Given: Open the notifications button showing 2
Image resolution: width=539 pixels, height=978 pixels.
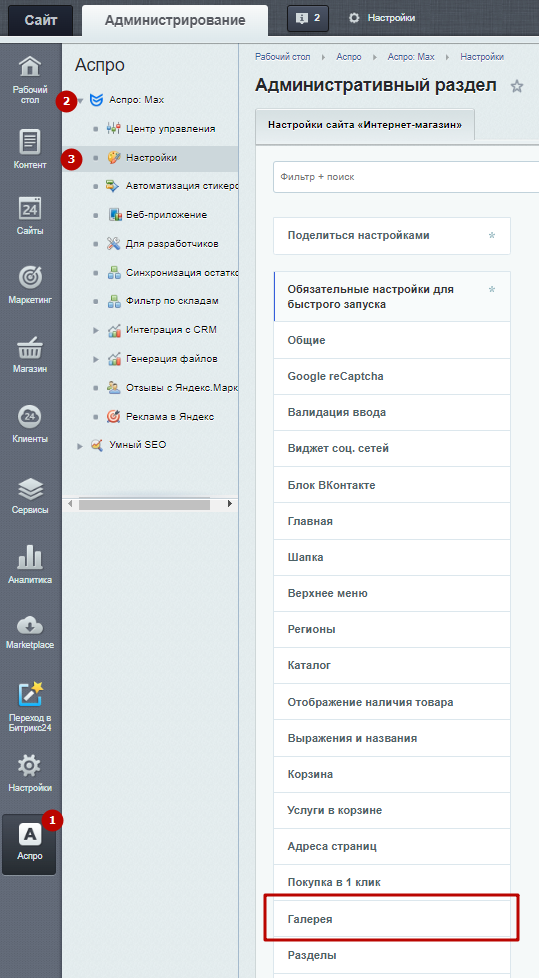Looking at the screenshot, I should point(308,18).
